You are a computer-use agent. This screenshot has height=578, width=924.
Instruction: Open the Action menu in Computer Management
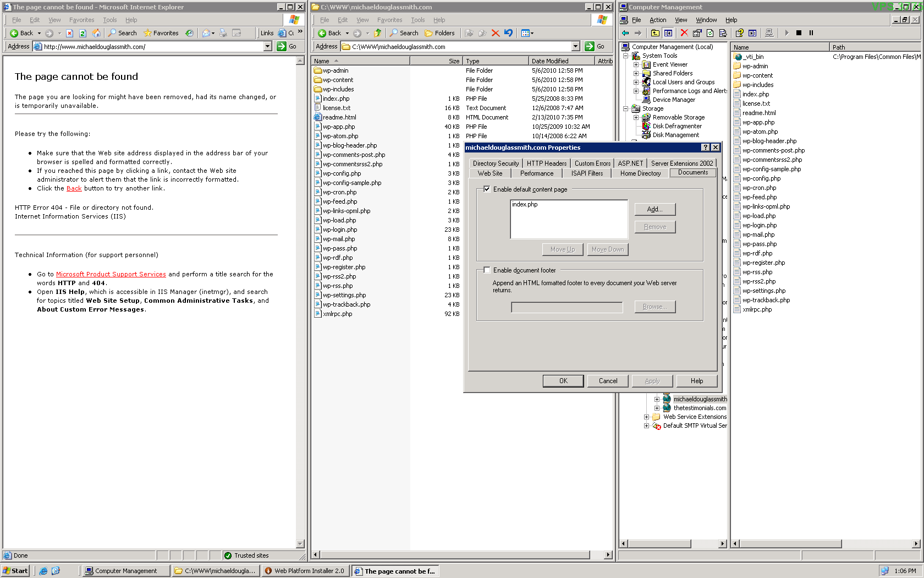pos(658,20)
